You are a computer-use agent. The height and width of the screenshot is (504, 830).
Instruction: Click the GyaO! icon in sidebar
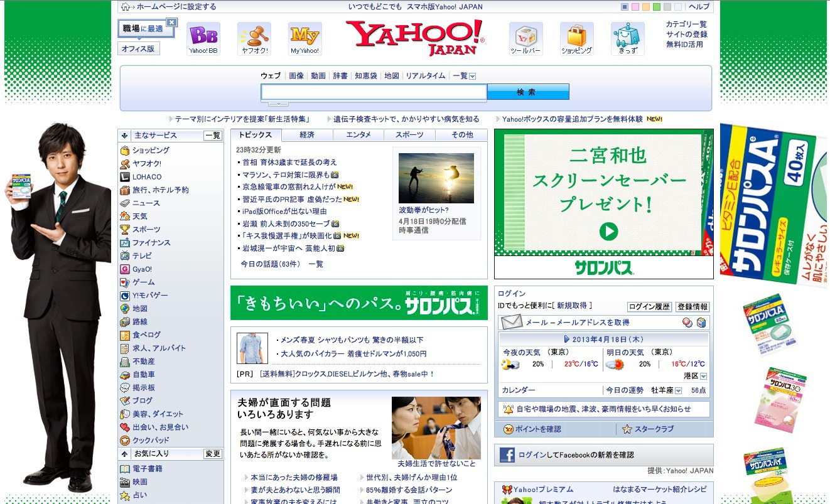pyautogui.click(x=125, y=269)
